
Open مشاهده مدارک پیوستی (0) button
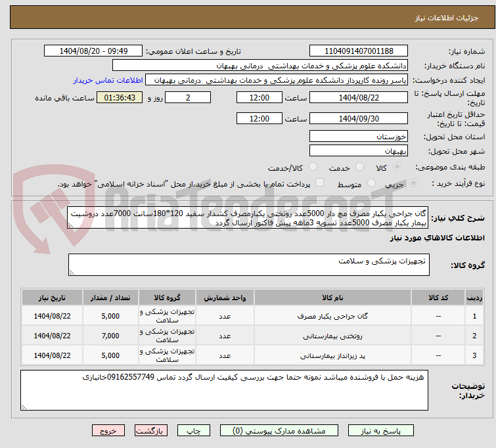click(279, 431)
